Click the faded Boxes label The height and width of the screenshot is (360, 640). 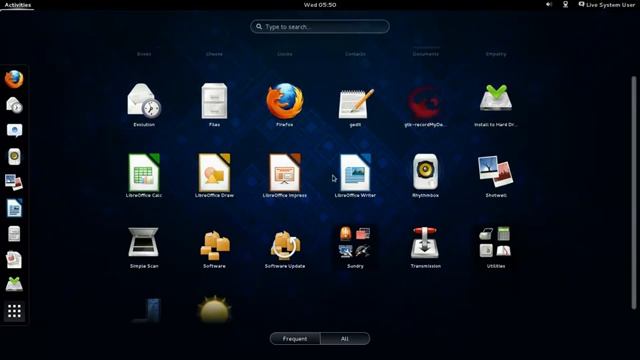point(144,54)
